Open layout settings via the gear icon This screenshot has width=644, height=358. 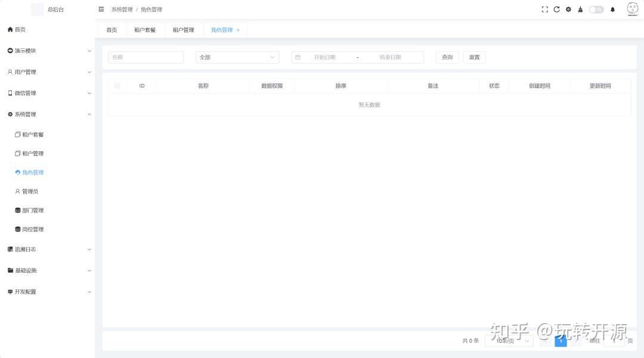click(x=568, y=9)
